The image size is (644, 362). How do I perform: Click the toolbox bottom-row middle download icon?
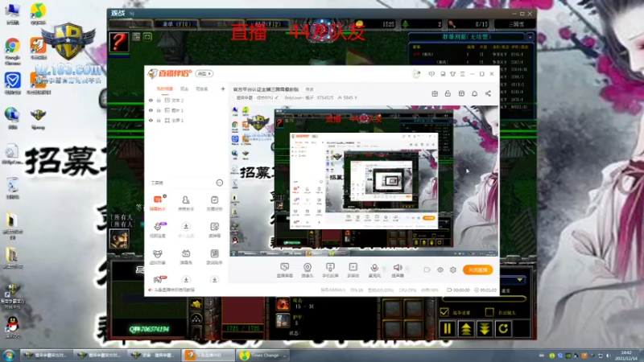pyautogui.click(x=186, y=280)
